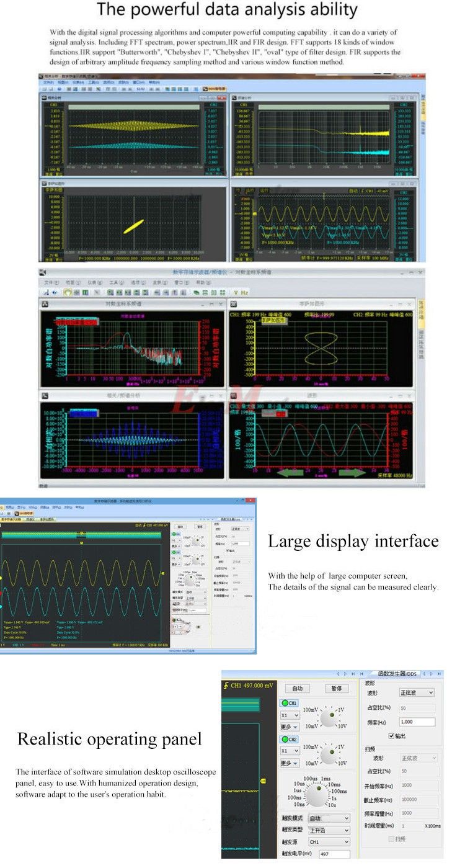Click the 频率(Hz) field showing 1,000 in the enlarged DDS panel

pyautogui.click(x=417, y=722)
